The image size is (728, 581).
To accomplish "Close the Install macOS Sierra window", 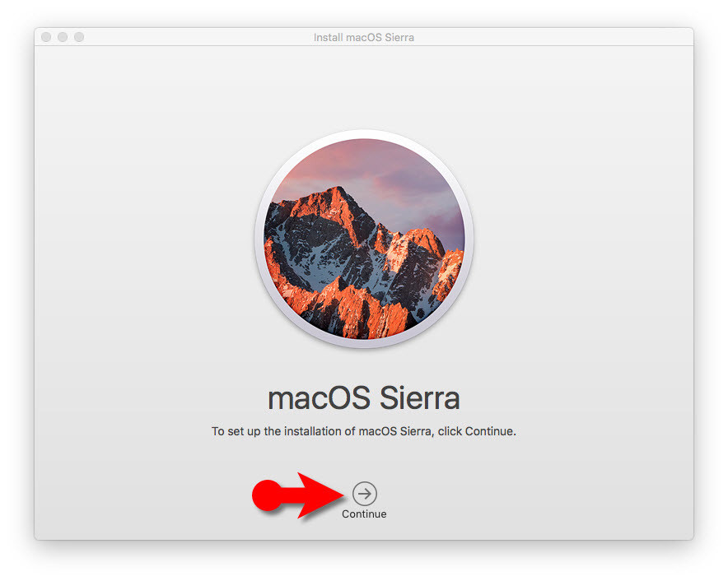I will 46,37.
